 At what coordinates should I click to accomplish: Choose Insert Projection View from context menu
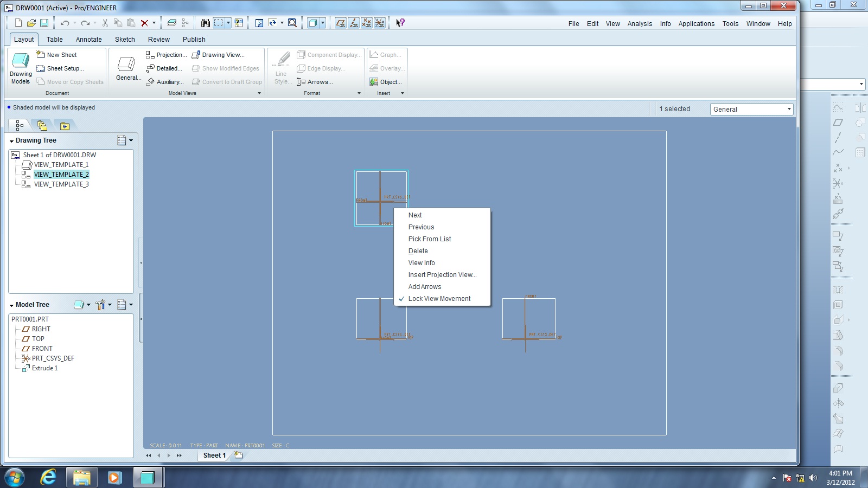pyautogui.click(x=442, y=275)
